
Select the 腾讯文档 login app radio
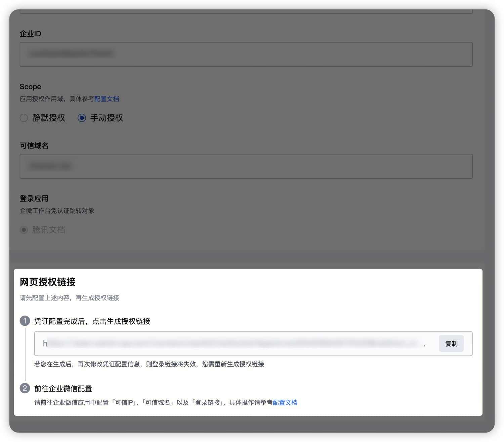click(24, 230)
